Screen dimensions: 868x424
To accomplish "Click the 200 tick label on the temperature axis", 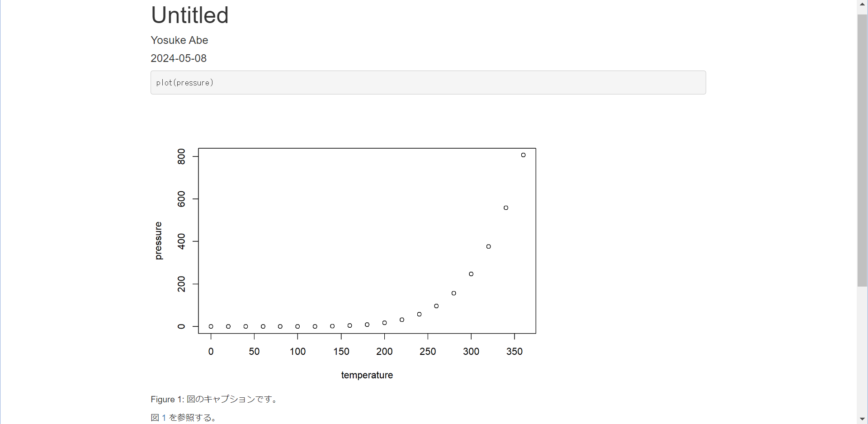I will (384, 352).
